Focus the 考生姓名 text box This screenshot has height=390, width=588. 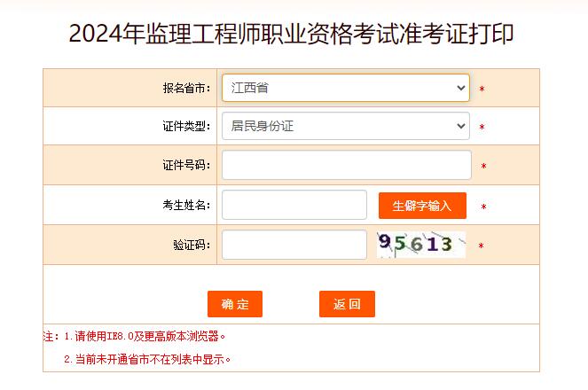(x=294, y=205)
